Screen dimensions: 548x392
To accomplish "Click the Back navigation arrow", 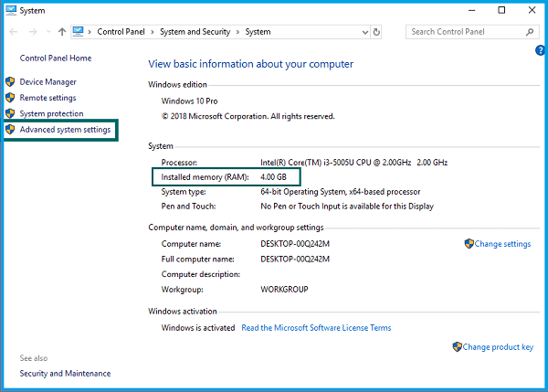I will pos(12,32).
